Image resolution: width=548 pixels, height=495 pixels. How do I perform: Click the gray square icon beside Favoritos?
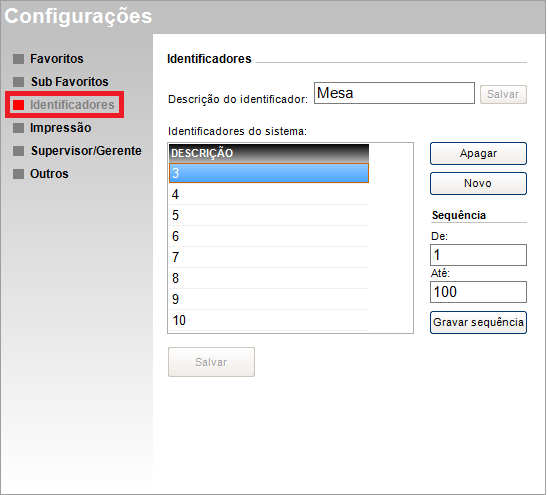pyautogui.click(x=19, y=59)
